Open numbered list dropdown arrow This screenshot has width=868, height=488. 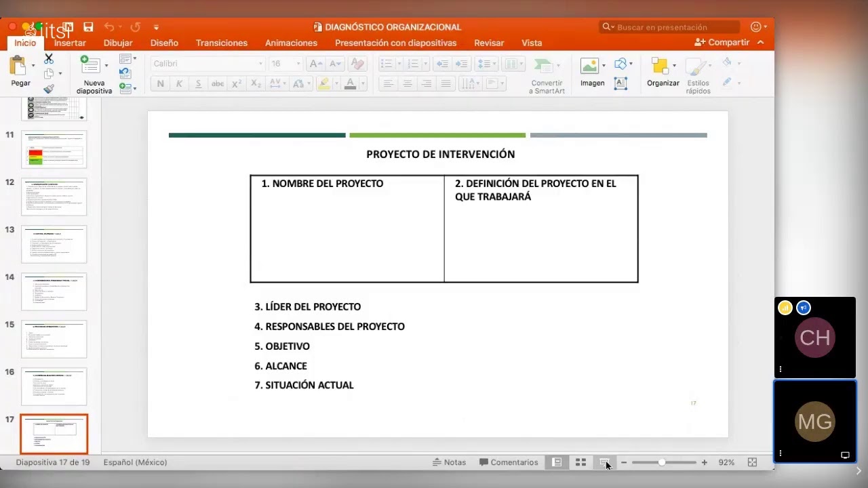tap(425, 64)
